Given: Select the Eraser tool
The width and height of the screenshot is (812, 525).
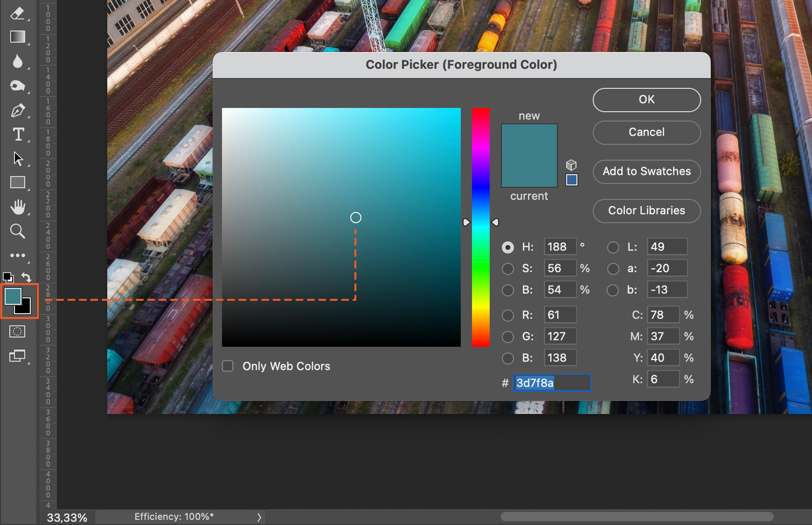Looking at the screenshot, I should [17, 13].
